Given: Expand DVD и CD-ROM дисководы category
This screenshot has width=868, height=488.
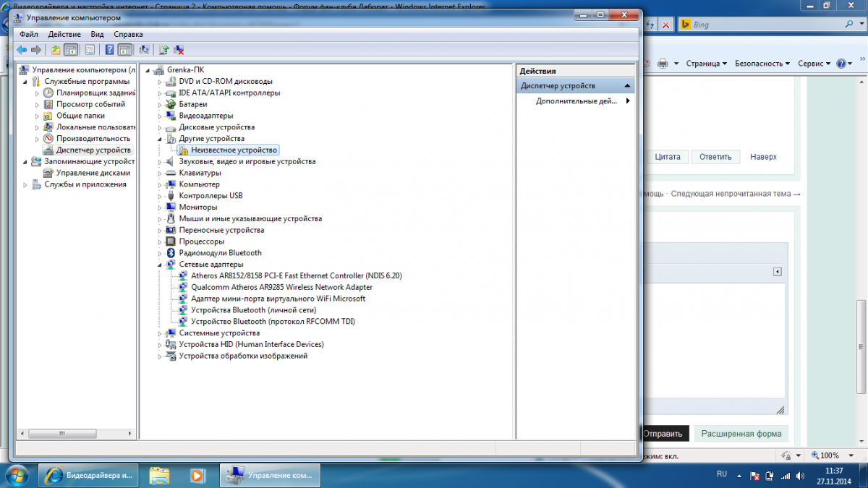Looking at the screenshot, I should coord(160,82).
